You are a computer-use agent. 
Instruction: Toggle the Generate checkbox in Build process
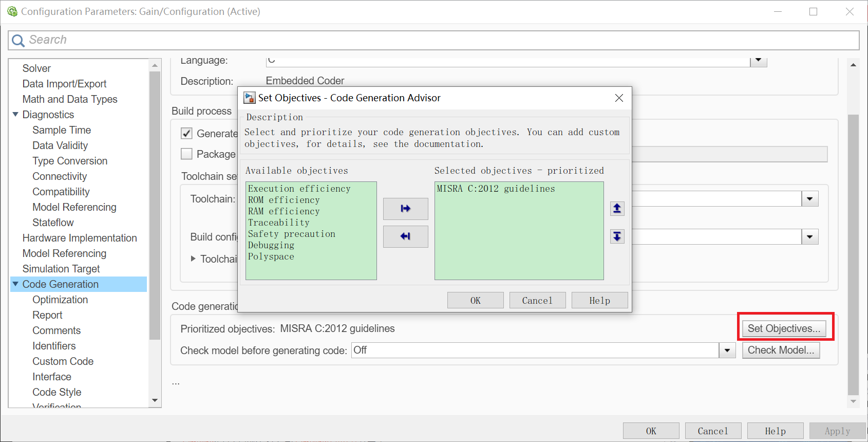(186, 133)
